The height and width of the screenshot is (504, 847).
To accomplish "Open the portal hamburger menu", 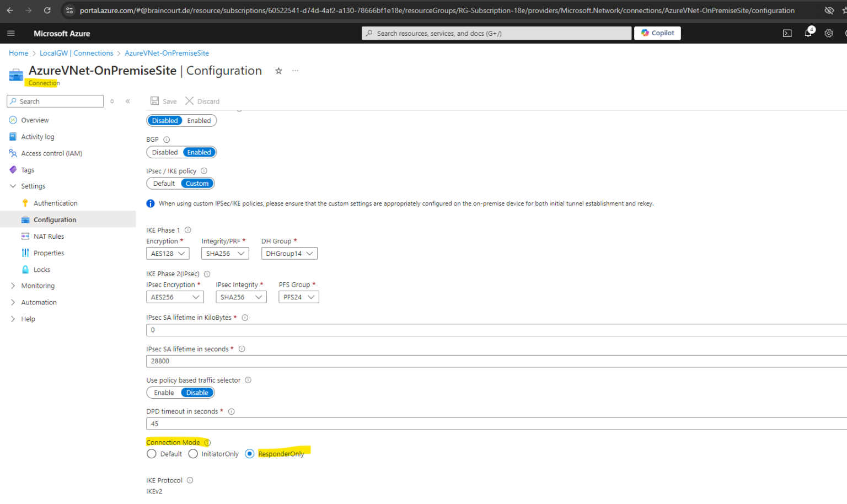I will point(10,33).
